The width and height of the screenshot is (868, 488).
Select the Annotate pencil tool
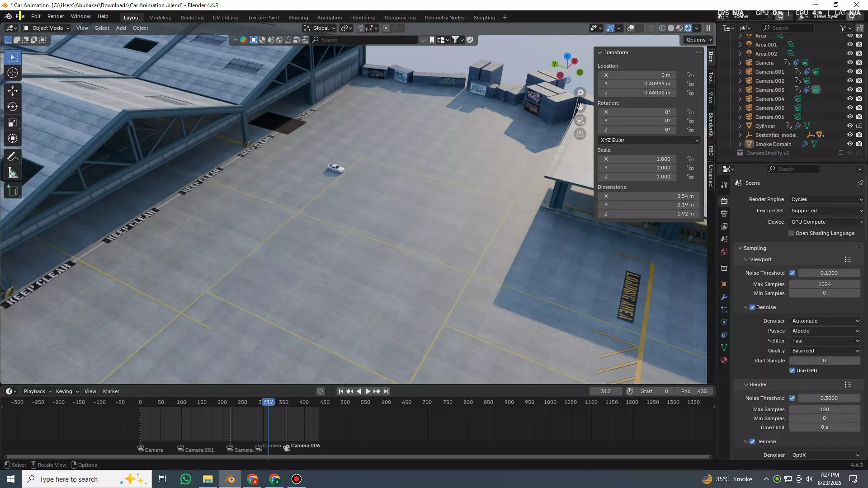(x=13, y=157)
